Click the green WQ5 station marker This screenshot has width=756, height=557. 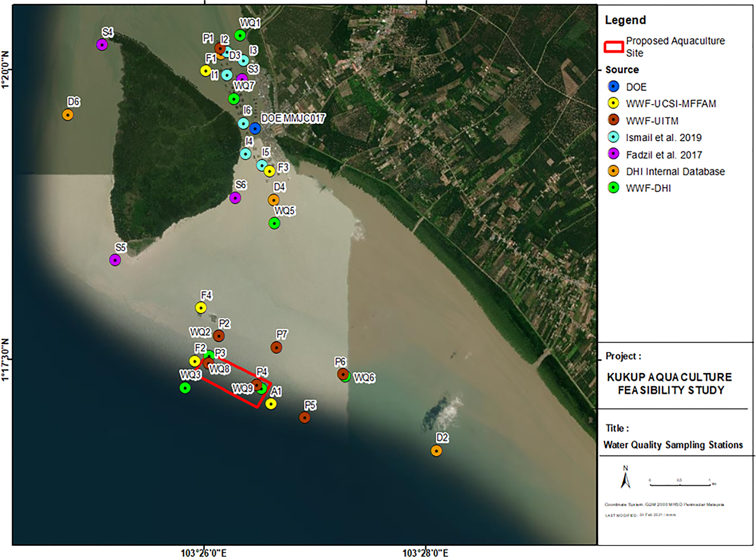274,223
